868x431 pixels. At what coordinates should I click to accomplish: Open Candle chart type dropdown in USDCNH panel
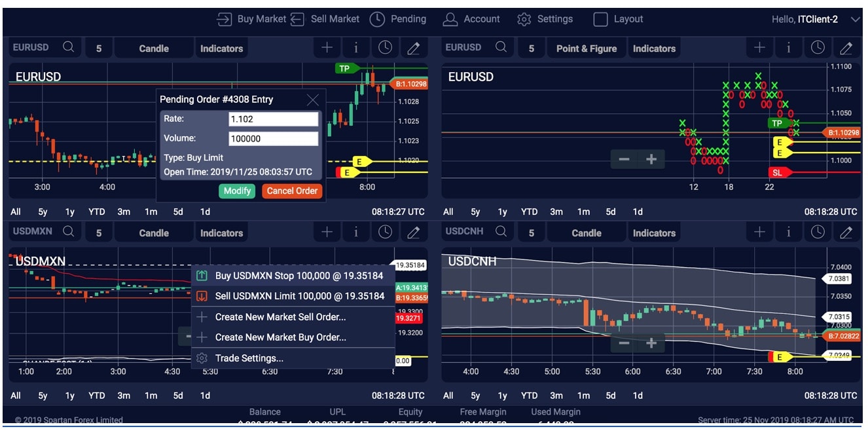(x=587, y=233)
